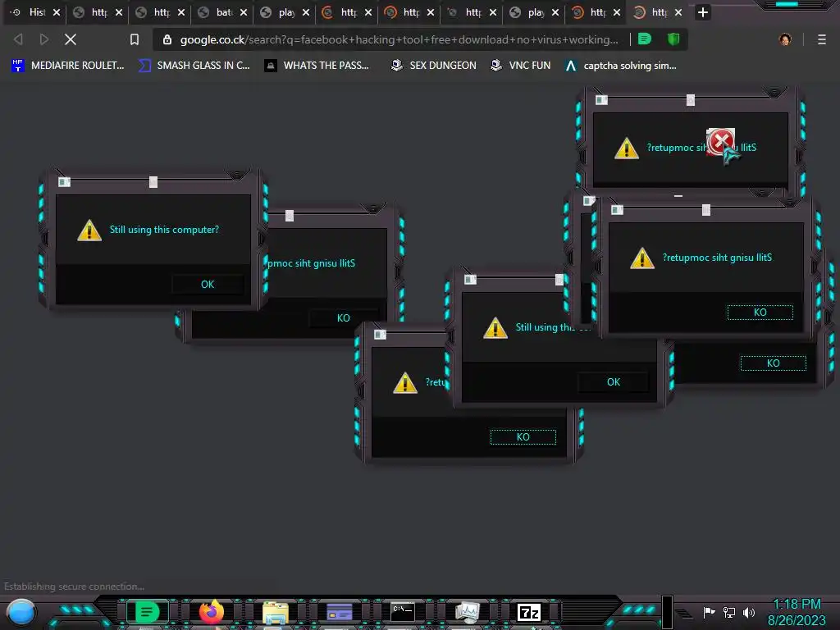Open a new tab with the plus button
The width and height of the screenshot is (840, 630).
pyautogui.click(x=703, y=12)
